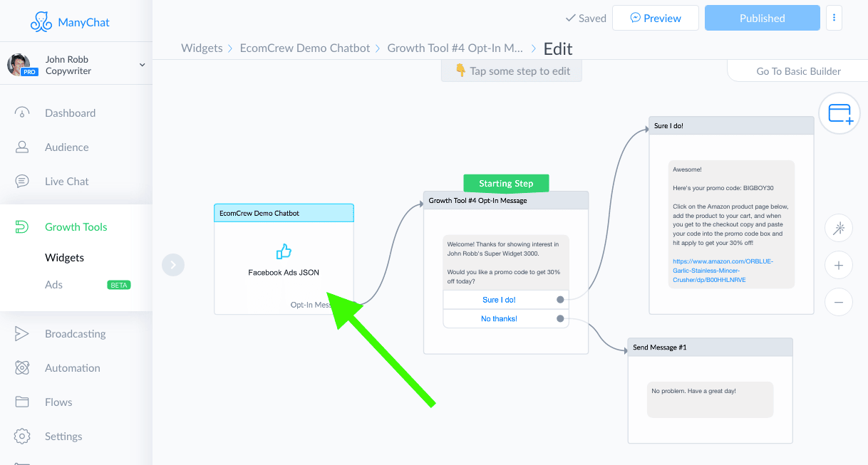Open the Amazon product link
This screenshot has width=868, height=465.
pyautogui.click(x=723, y=271)
